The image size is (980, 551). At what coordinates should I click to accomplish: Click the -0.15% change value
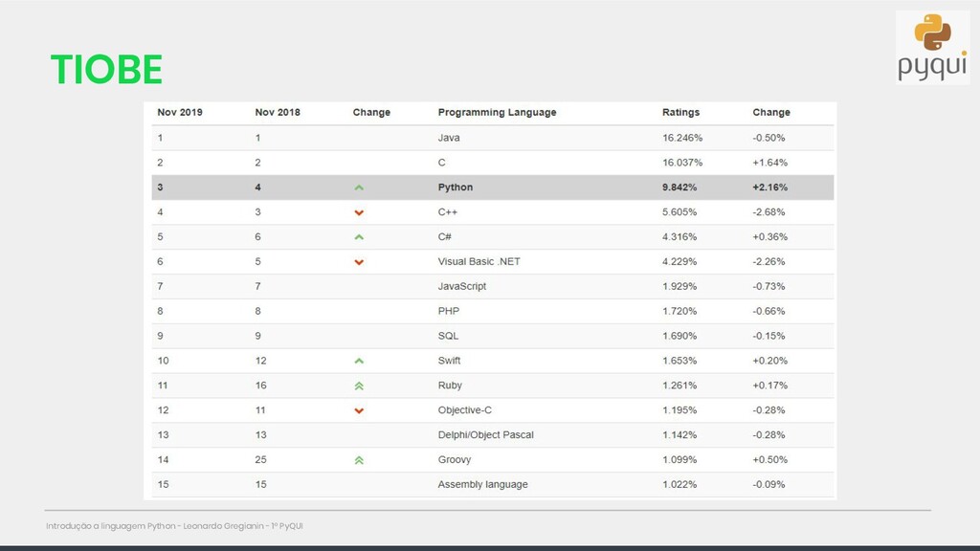coord(768,336)
